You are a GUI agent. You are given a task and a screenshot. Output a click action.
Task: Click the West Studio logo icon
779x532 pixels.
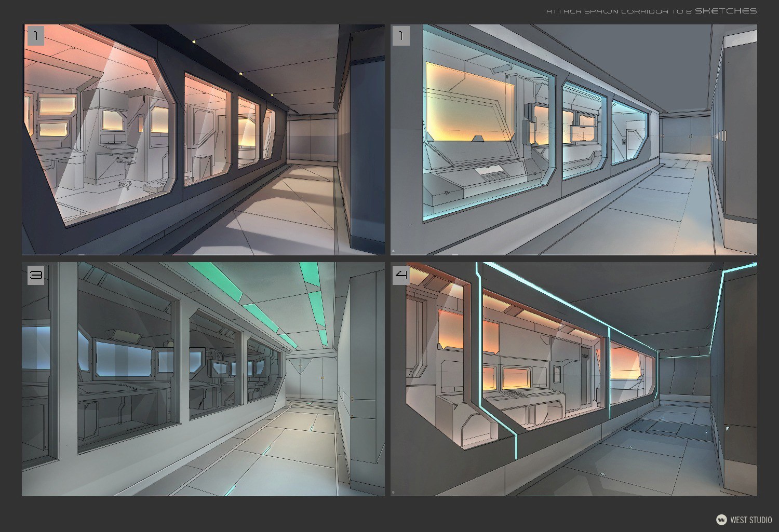(721, 520)
